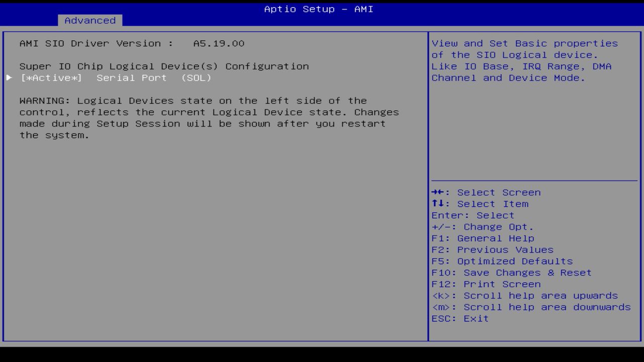The height and width of the screenshot is (362, 644).
Task: Click <k> Scroll help area upwards entry
Action: 525,295
